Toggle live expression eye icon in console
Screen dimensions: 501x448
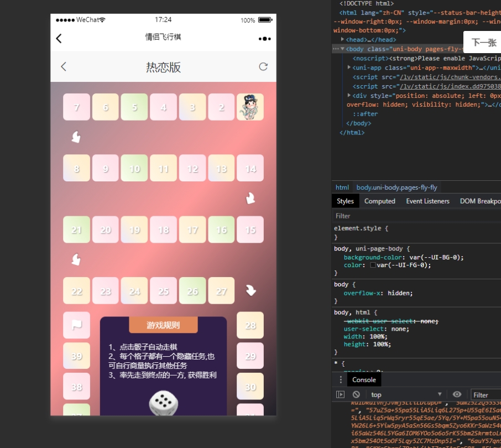(x=457, y=394)
